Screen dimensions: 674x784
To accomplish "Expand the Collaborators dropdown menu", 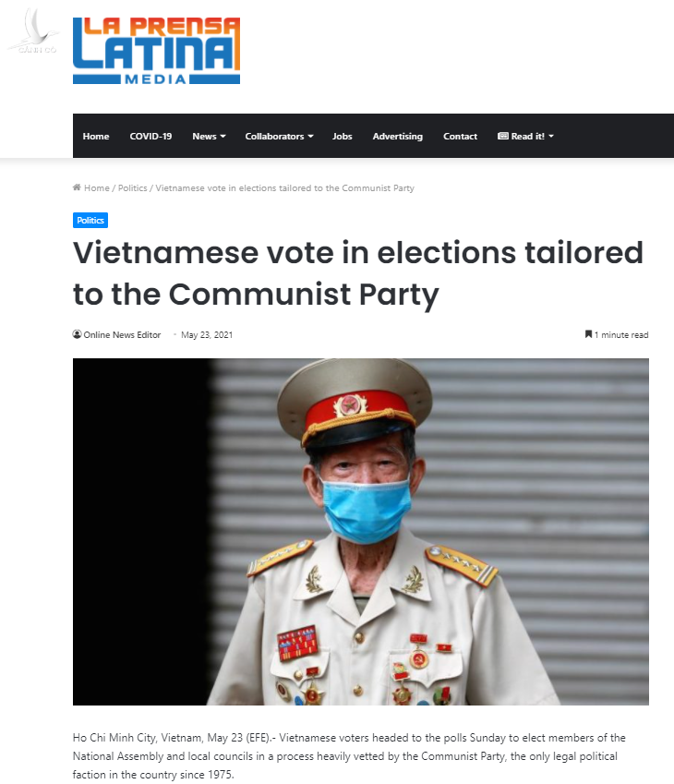I will tap(279, 136).
